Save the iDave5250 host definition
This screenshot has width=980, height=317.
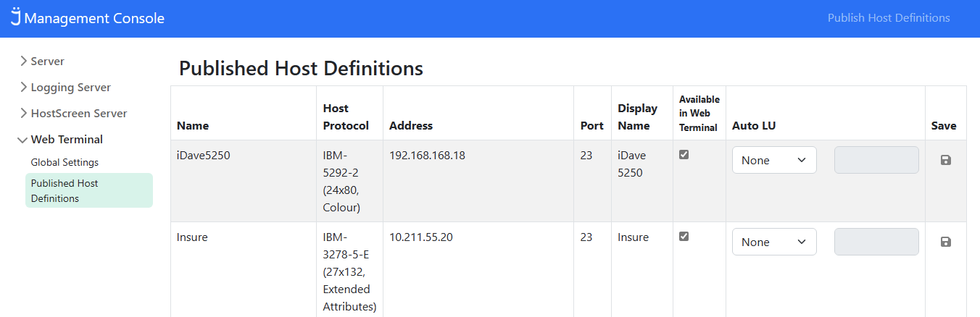click(x=945, y=160)
